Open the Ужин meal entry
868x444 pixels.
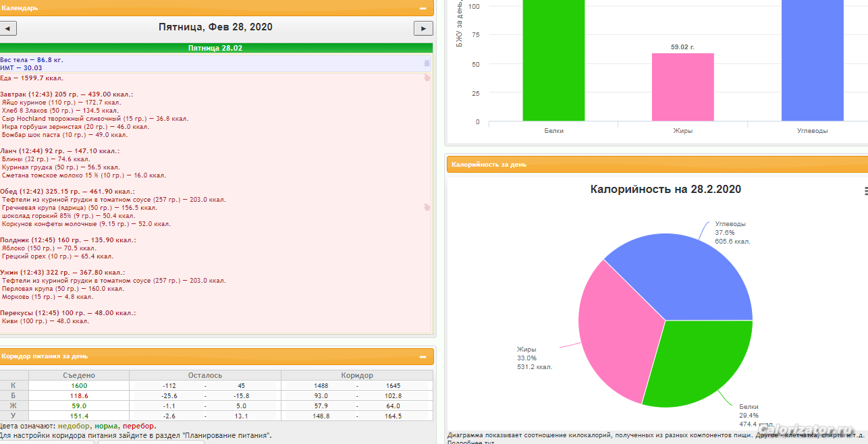(65, 273)
